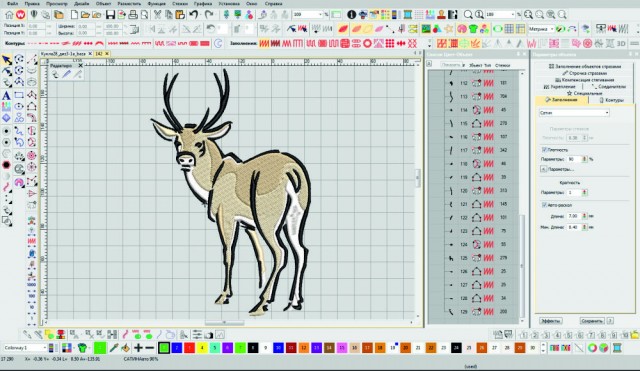Image resolution: width=640 pixels, height=371 pixels.
Task: Click the object list vertical scrollbar
Action: click(522, 265)
